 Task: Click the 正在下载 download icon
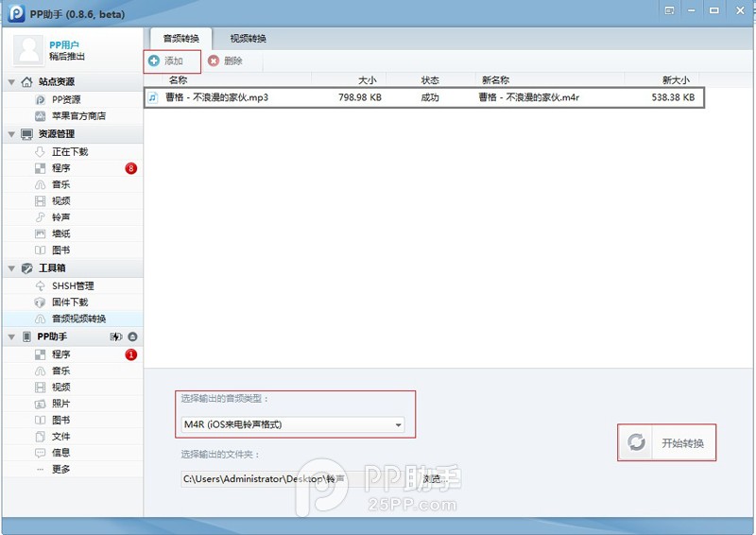[x=40, y=152]
